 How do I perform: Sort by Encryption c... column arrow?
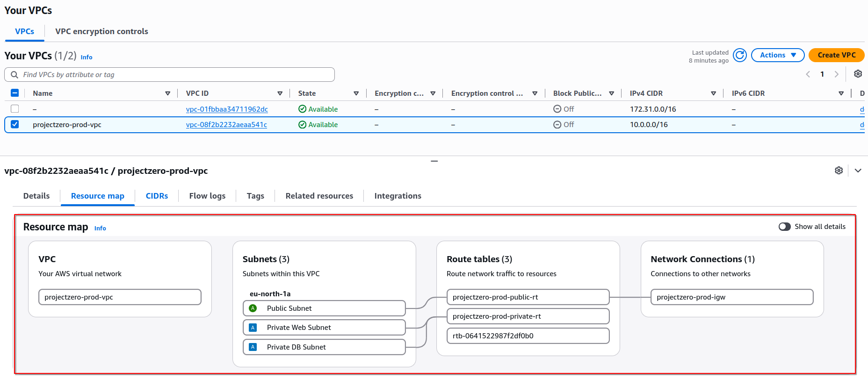pyautogui.click(x=433, y=93)
